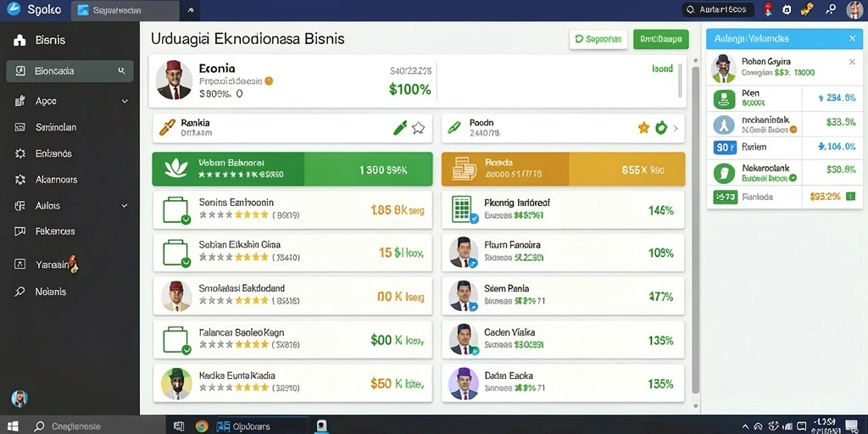This screenshot has height=434, width=868.
Task: Expand the Aulois sidebar chevron
Action: (125, 205)
